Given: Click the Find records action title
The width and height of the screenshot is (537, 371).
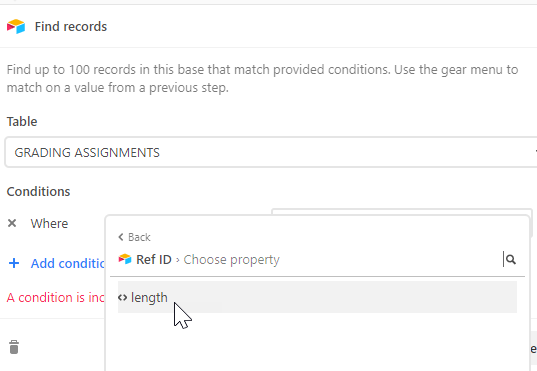Looking at the screenshot, I should click(71, 26).
